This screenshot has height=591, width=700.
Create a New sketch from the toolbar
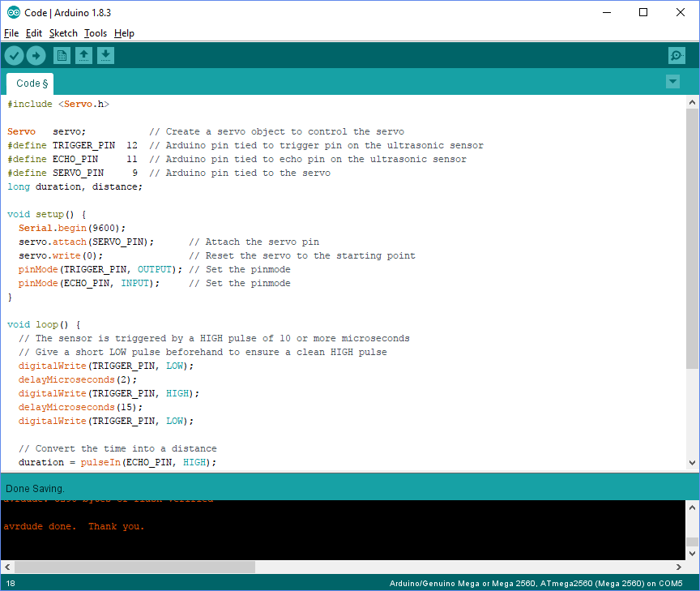click(x=62, y=55)
